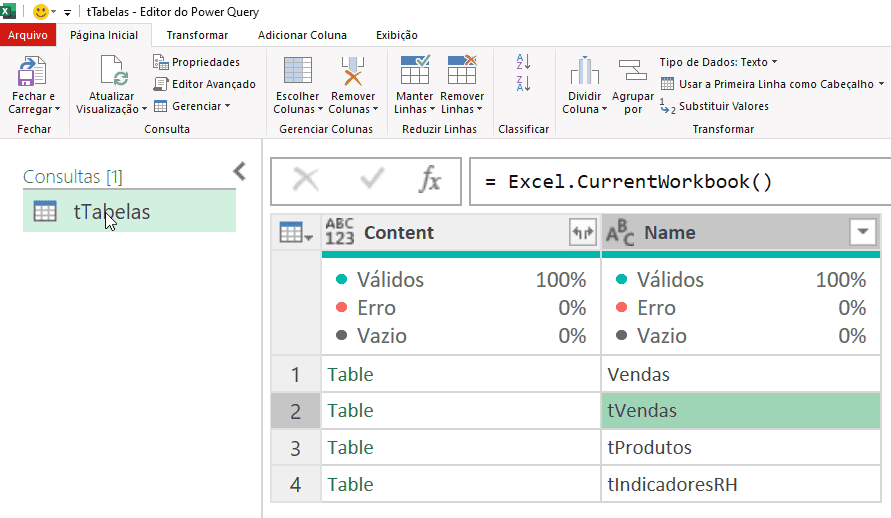Click the formula bar input

pos(680,182)
